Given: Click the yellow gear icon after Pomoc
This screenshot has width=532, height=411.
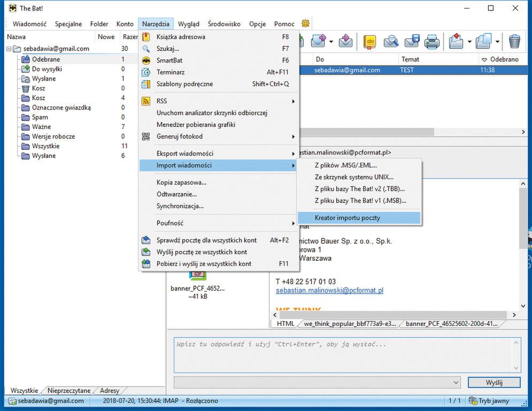Looking at the screenshot, I should tap(305, 24).
